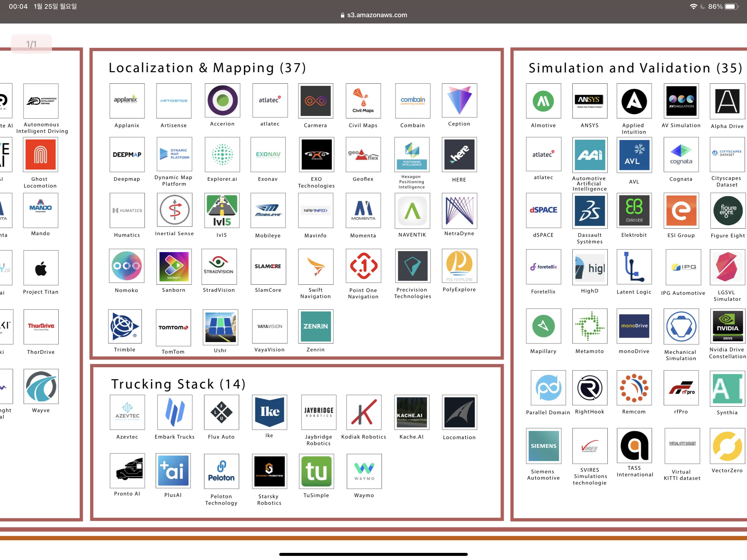Image resolution: width=747 pixels, height=560 pixels.
Task: Select the dSPACE logo
Action: coord(543,211)
